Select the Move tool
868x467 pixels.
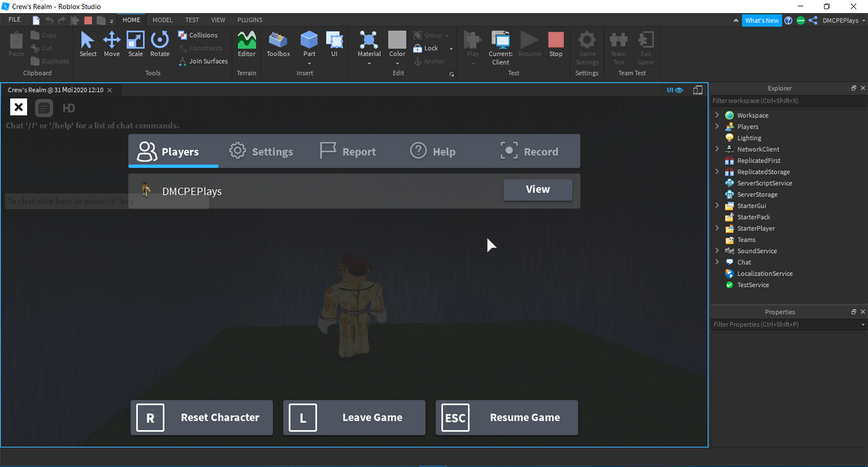pos(111,43)
